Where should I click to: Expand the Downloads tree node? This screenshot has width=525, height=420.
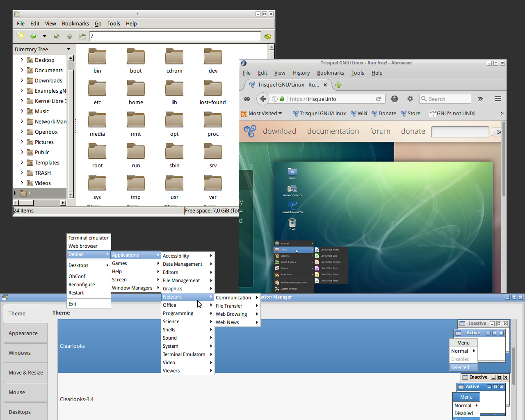click(x=22, y=80)
